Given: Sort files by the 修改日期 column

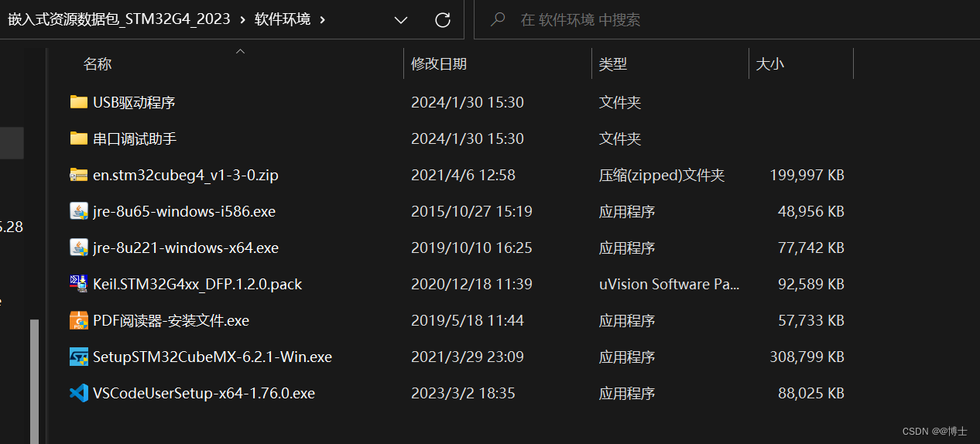Looking at the screenshot, I should [x=439, y=64].
